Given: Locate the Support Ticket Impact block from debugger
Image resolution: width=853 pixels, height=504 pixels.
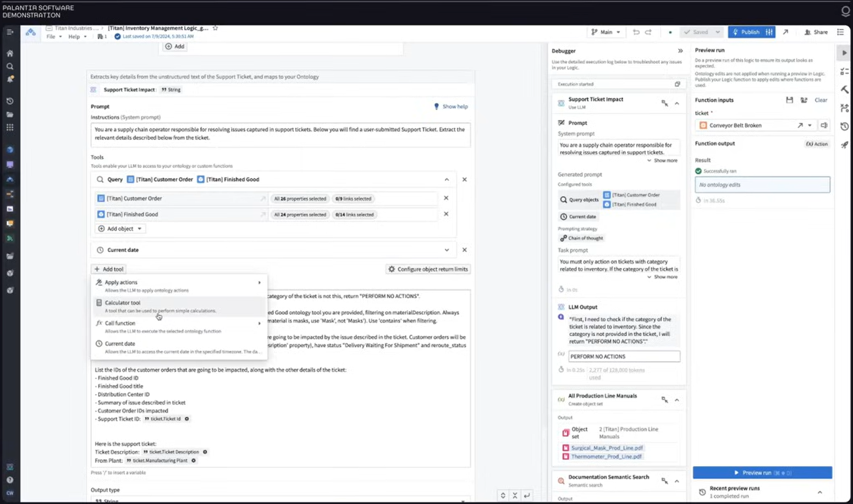Looking at the screenshot, I should point(665,103).
